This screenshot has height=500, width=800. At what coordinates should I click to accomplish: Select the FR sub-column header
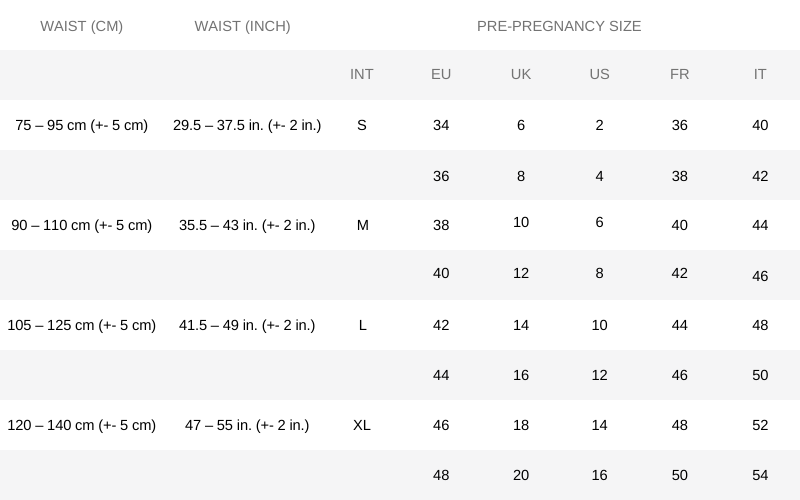pos(680,74)
